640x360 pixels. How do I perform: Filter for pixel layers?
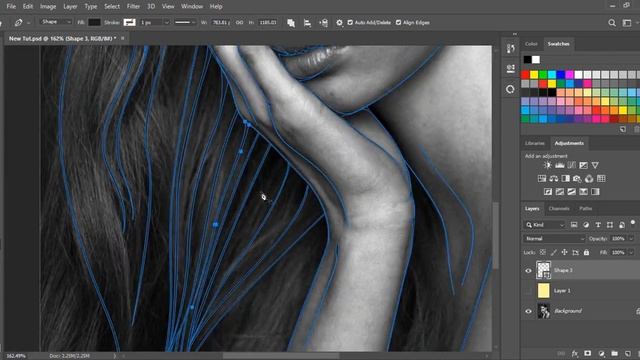[574, 225]
